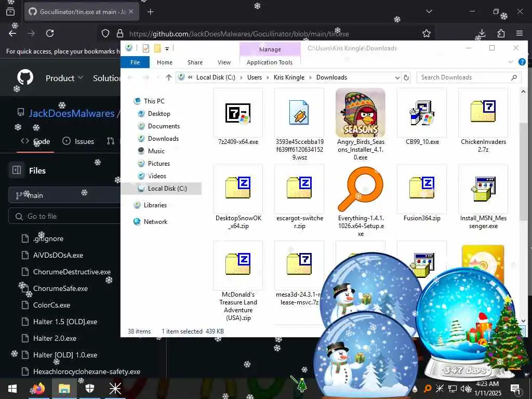
Task: Select Documents in navigation pane
Action: click(164, 126)
